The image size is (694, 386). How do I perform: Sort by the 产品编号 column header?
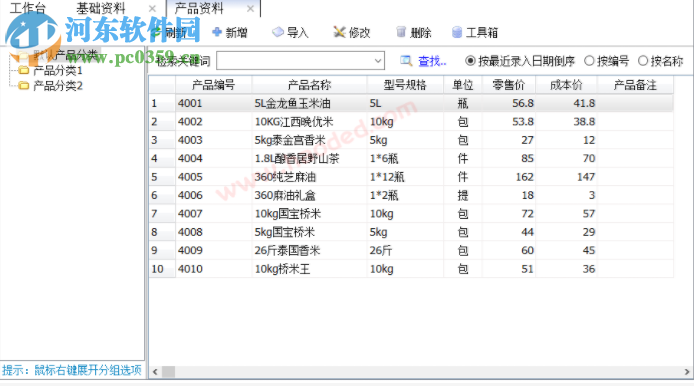coord(213,85)
